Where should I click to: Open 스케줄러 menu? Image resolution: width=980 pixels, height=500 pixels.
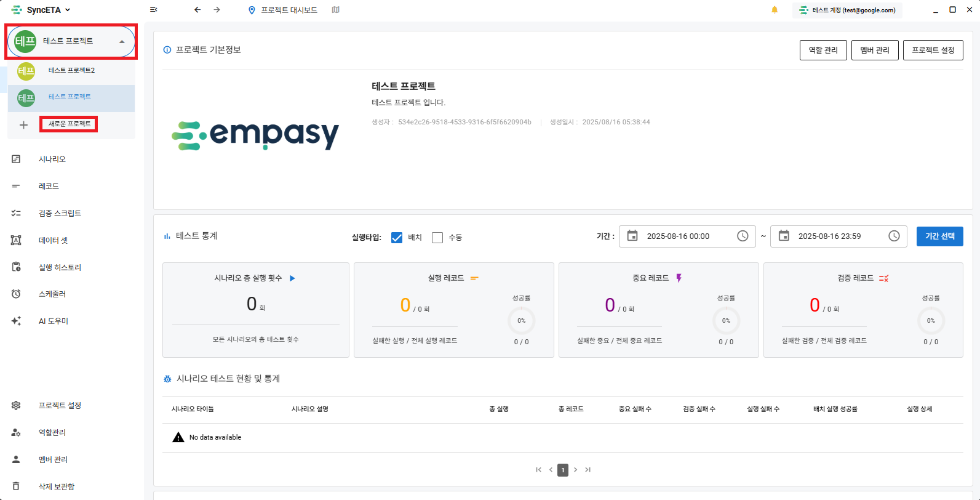pos(52,294)
